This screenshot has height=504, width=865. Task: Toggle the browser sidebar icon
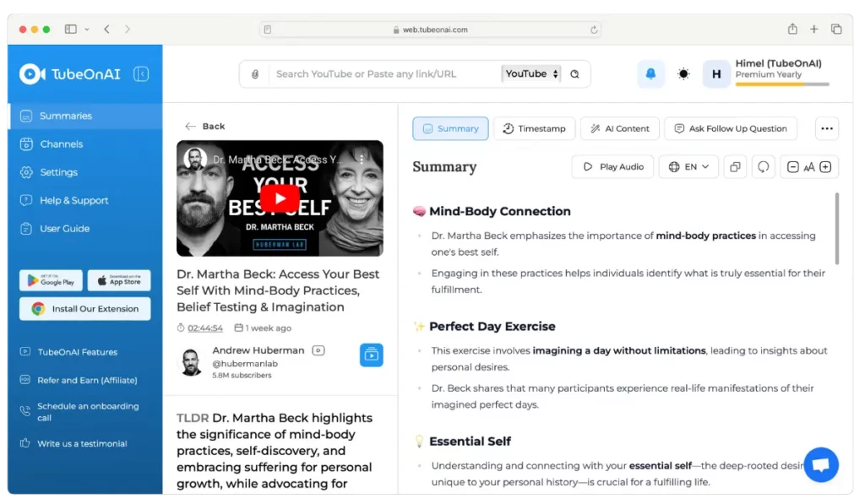coord(71,30)
